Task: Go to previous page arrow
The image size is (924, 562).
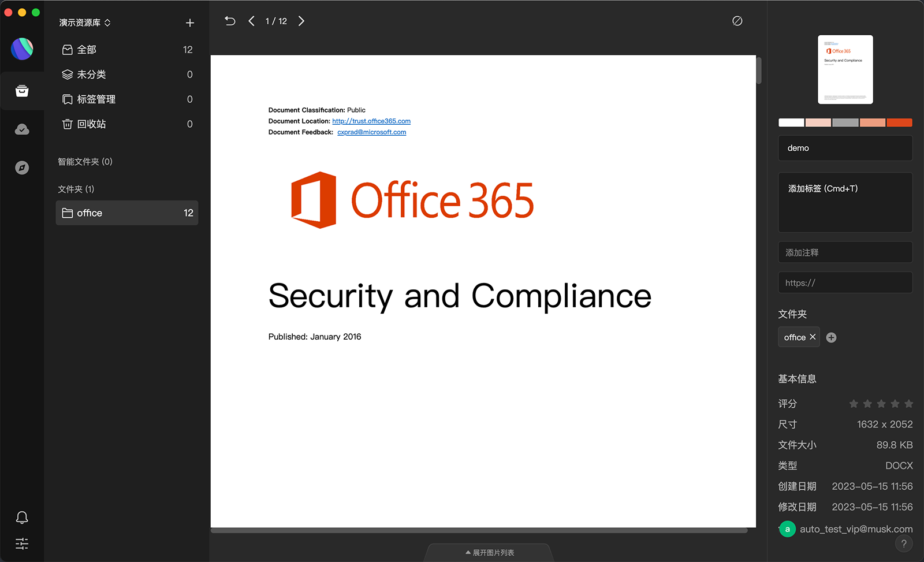Action: pos(251,21)
